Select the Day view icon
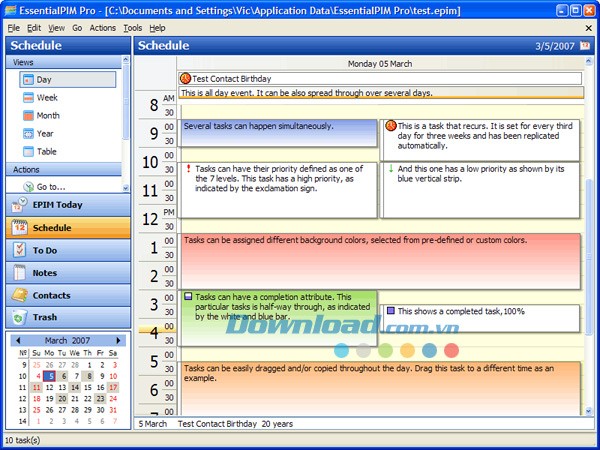Screen dimensions: 600x450 point(27,79)
